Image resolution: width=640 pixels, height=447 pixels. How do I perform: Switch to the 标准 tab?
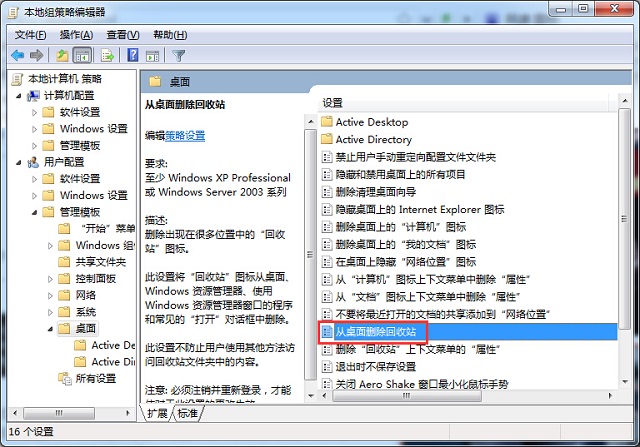187,413
